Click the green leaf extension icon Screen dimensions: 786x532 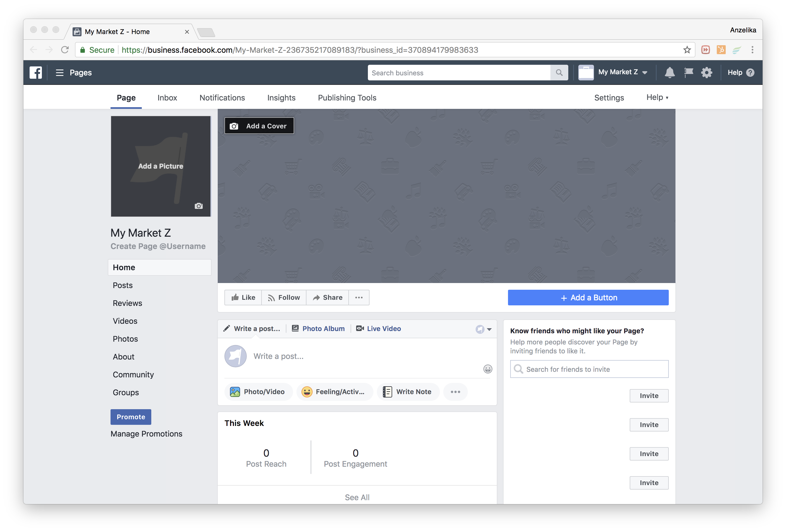[x=736, y=50]
